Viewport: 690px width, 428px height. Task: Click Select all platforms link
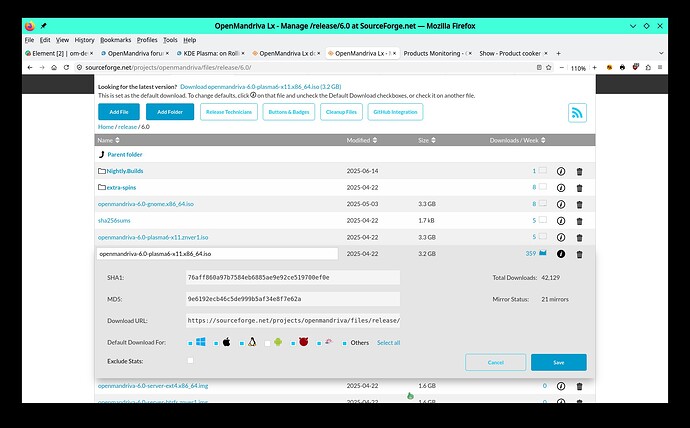pos(388,343)
